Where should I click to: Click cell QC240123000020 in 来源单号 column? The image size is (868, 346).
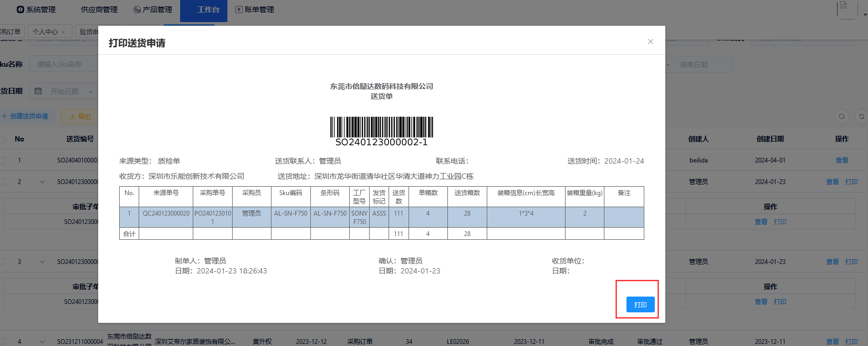coord(166,213)
